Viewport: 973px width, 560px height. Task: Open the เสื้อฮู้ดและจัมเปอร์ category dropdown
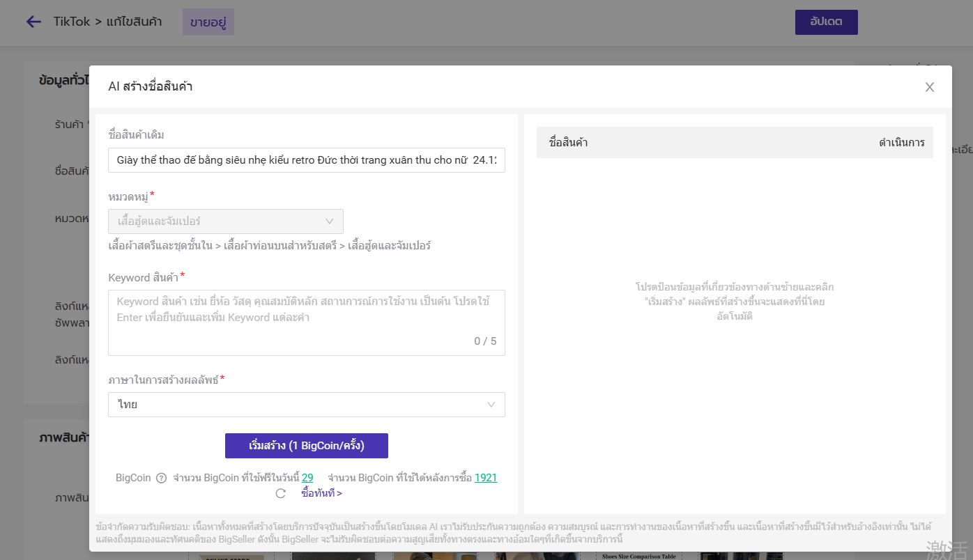[225, 221]
